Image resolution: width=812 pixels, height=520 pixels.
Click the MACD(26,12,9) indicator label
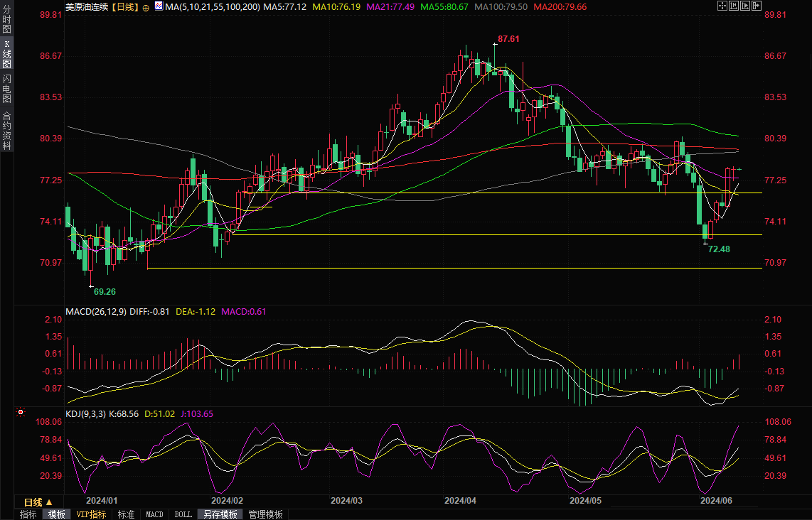click(x=96, y=311)
